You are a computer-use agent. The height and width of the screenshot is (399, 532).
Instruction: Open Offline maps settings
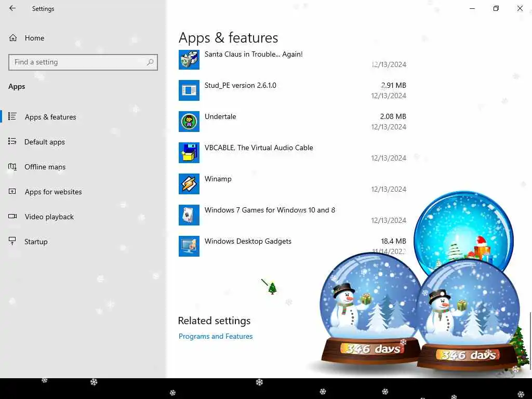pos(45,167)
